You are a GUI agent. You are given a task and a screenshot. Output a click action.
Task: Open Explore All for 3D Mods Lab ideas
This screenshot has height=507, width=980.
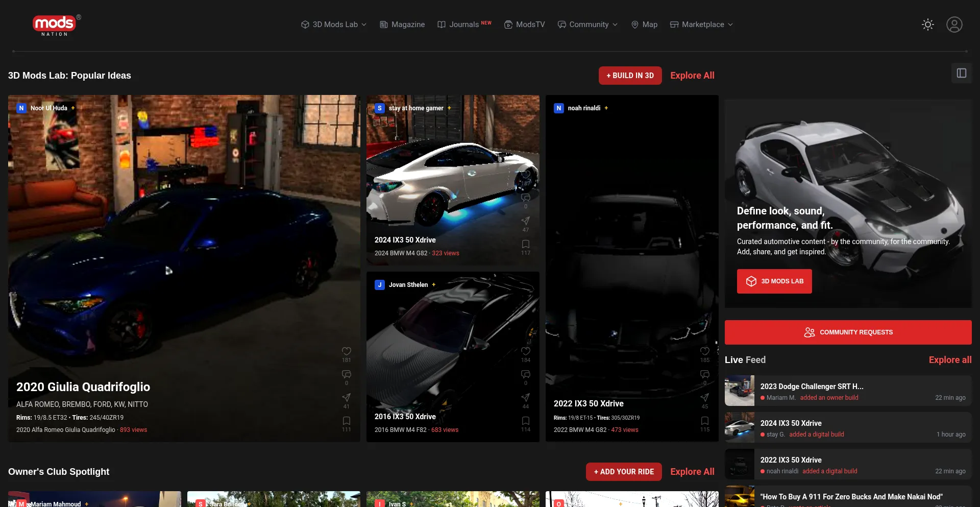(x=692, y=76)
